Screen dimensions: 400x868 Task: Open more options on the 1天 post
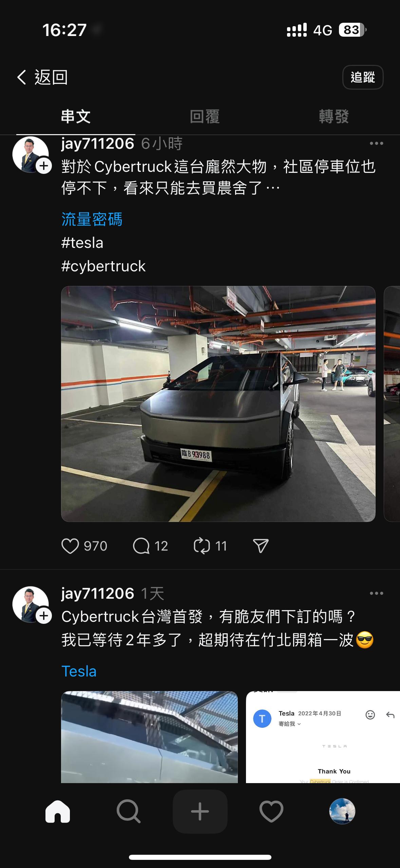tap(377, 593)
